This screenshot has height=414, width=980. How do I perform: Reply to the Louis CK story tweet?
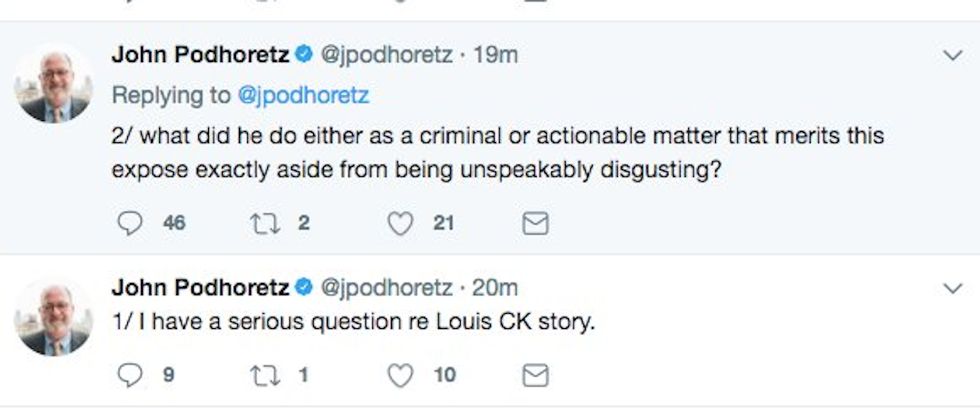pyautogui.click(x=131, y=374)
